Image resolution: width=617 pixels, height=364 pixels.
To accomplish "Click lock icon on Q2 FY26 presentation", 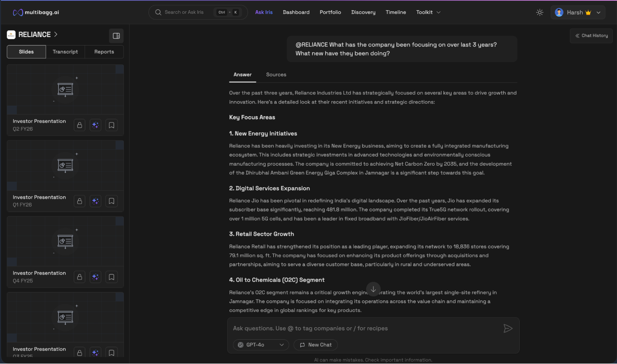I will click(79, 125).
